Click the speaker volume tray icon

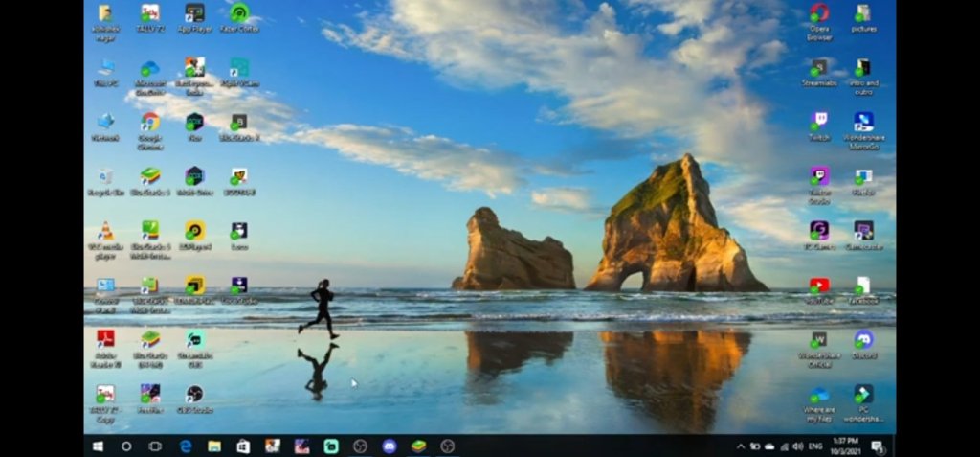[x=796, y=446]
